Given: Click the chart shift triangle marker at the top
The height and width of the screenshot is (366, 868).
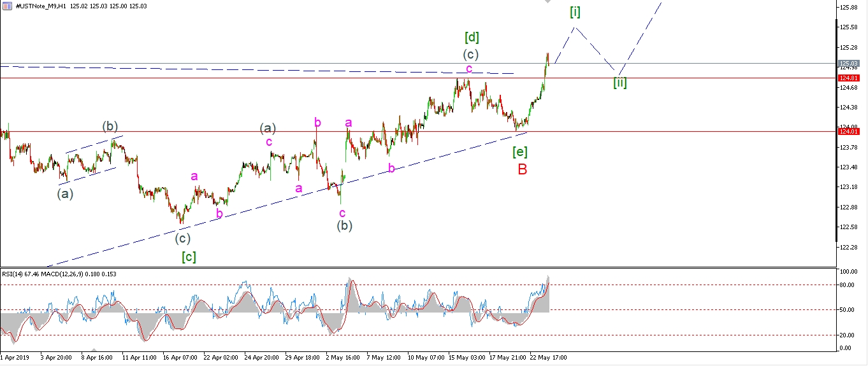Looking at the screenshot, I should (547, 2).
